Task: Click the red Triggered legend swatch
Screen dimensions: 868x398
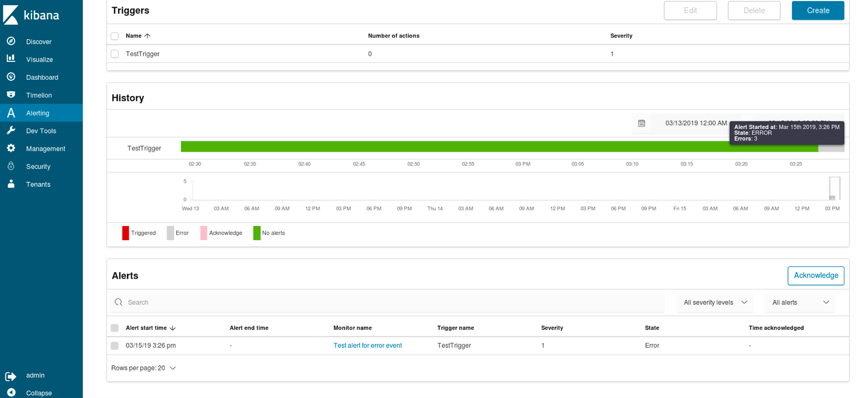Action: (x=126, y=233)
